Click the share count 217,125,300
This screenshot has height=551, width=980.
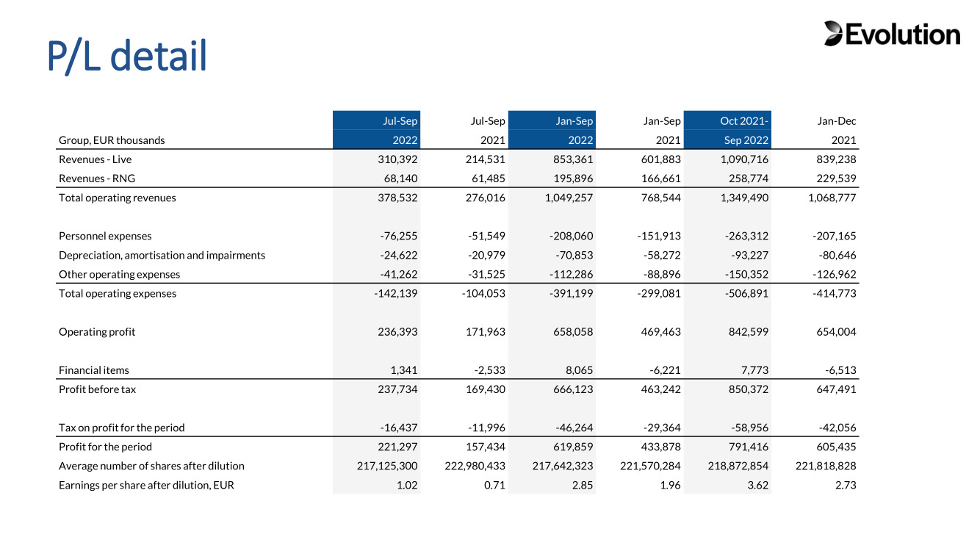click(x=387, y=466)
